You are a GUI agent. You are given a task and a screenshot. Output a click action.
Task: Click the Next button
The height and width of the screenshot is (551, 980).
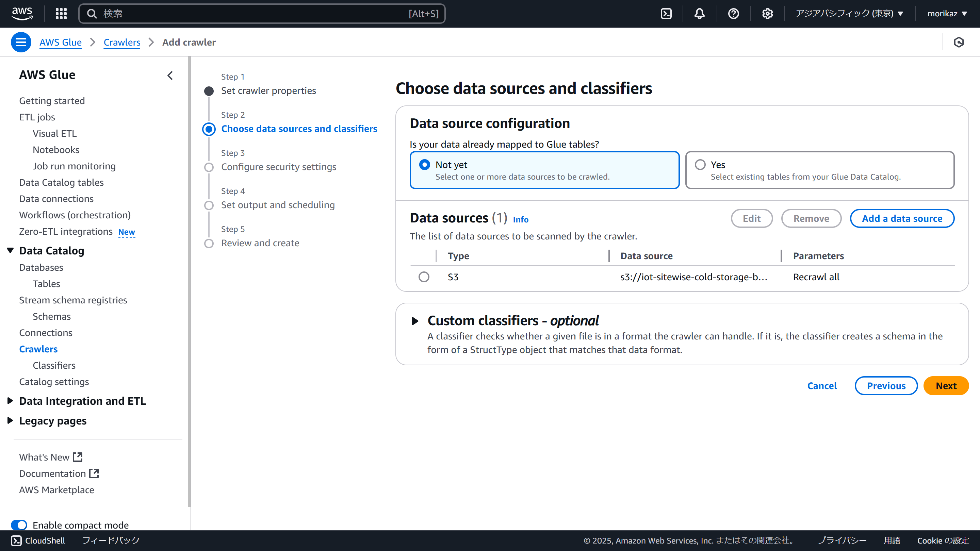tap(946, 386)
